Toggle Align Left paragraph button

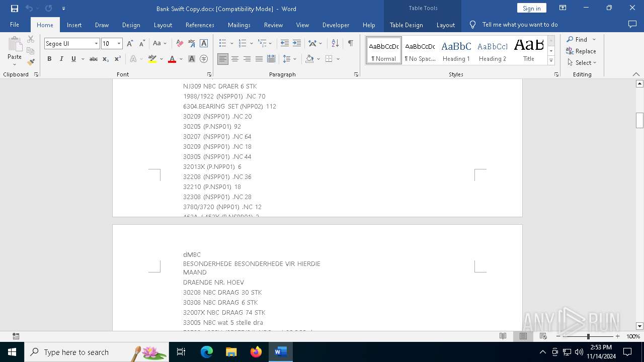coord(223,59)
